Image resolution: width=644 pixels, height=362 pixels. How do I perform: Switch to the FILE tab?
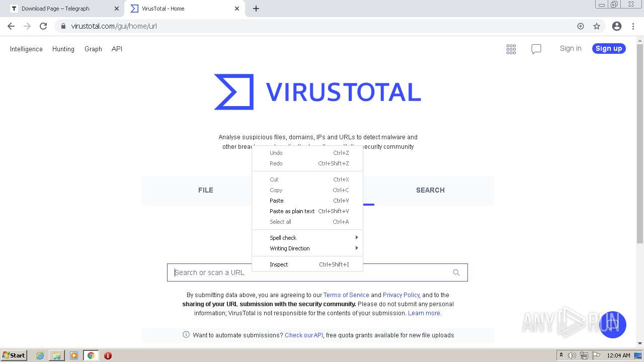point(206,190)
